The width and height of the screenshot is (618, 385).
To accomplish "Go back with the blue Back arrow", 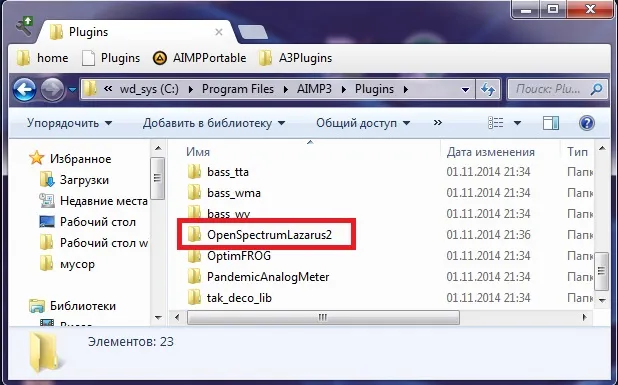I will [x=24, y=89].
